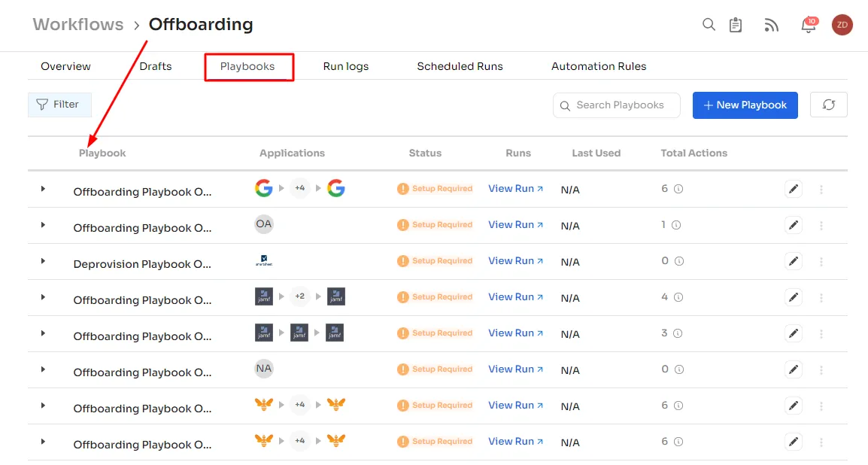Expand the playbook row with the OA badge

click(43, 225)
